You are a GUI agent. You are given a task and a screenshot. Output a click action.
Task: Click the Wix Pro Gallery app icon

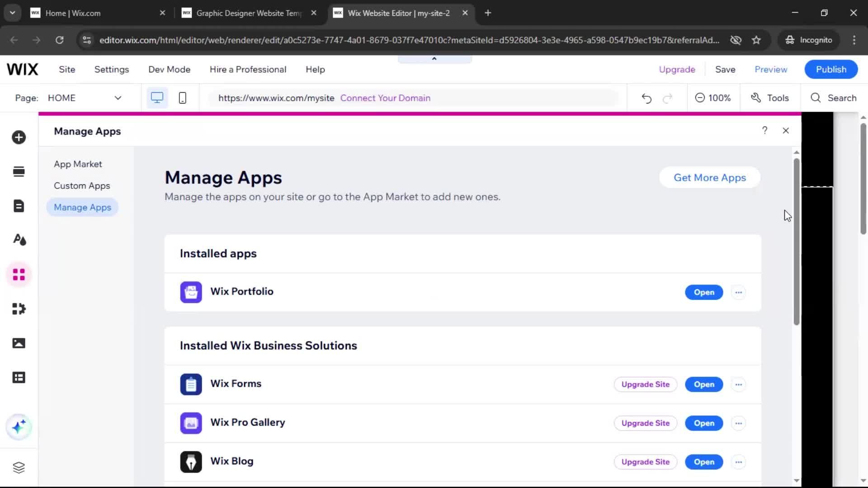pos(191,423)
